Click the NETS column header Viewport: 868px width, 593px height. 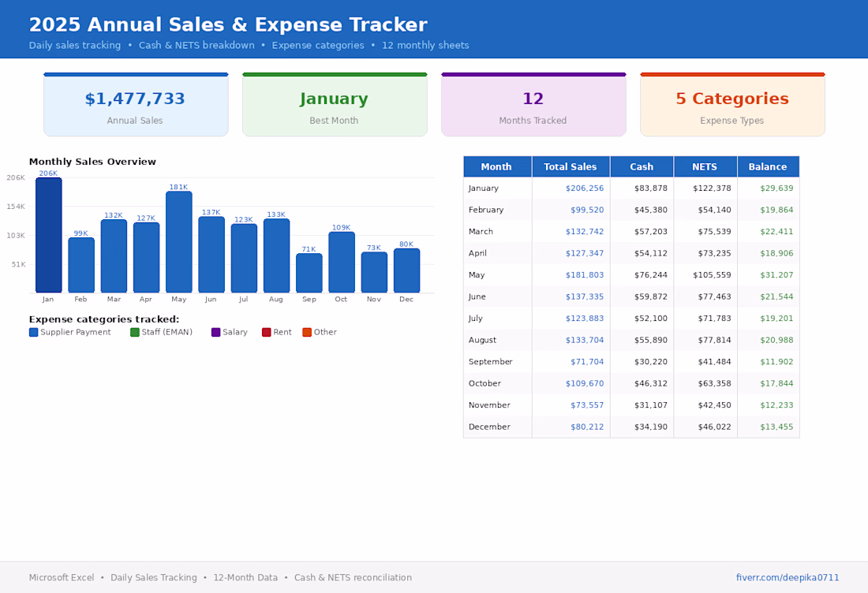click(x=705, y=166)
